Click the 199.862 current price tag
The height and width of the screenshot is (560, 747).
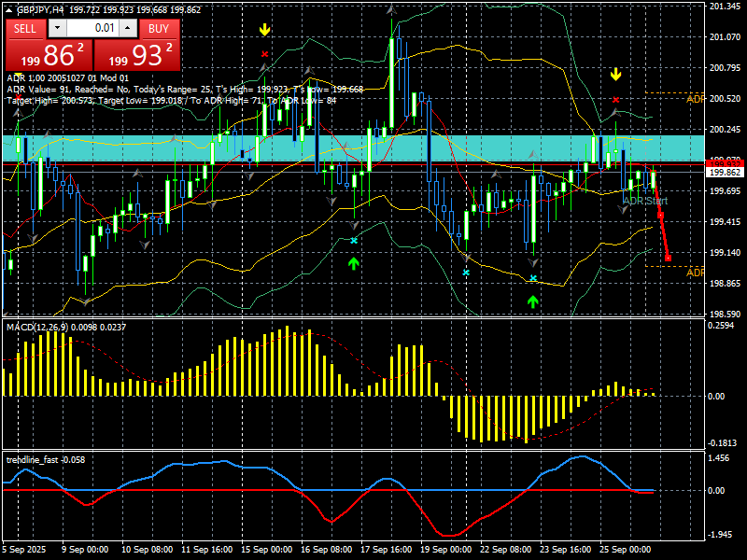[x=725, y=173]
